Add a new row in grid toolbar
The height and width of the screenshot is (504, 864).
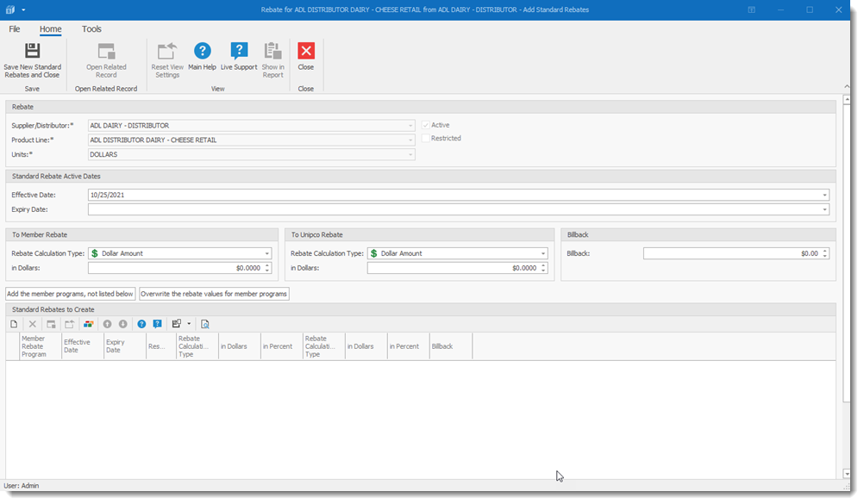[14, 324]
